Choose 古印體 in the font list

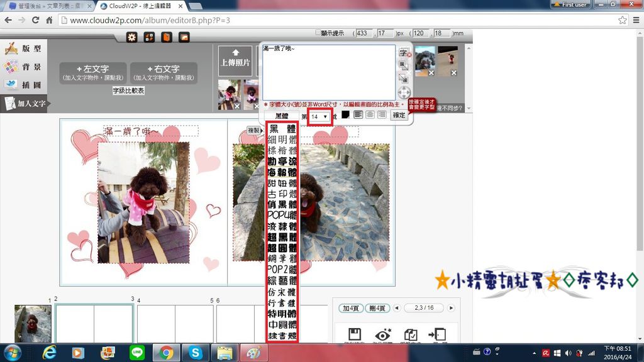282,194
